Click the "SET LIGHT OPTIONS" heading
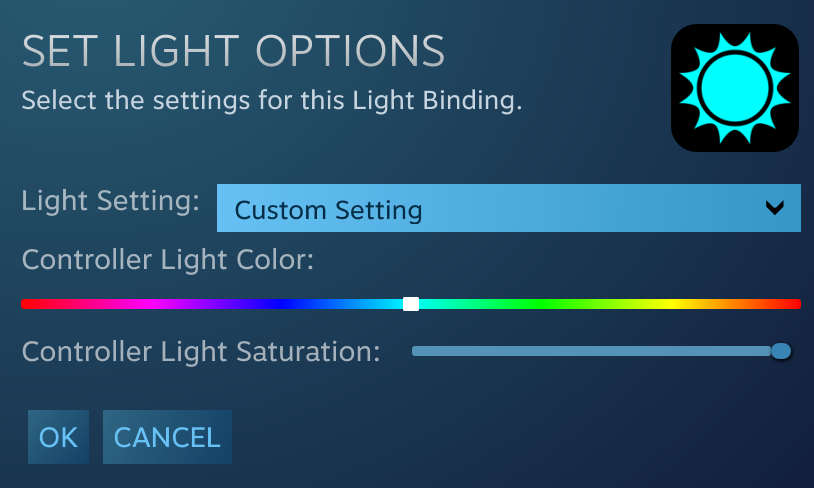Screen dimensions: 814x488 tap(233, 50)
